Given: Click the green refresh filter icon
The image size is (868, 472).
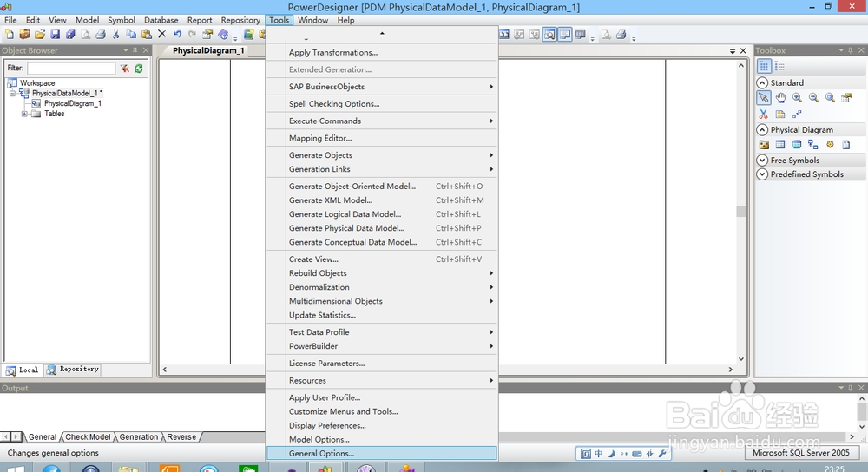Looking at the screenshot, I should tap(139, 68).
